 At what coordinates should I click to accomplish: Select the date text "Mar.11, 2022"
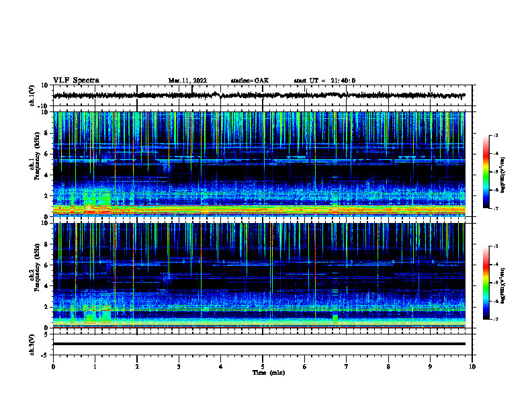tap(187, 81)
